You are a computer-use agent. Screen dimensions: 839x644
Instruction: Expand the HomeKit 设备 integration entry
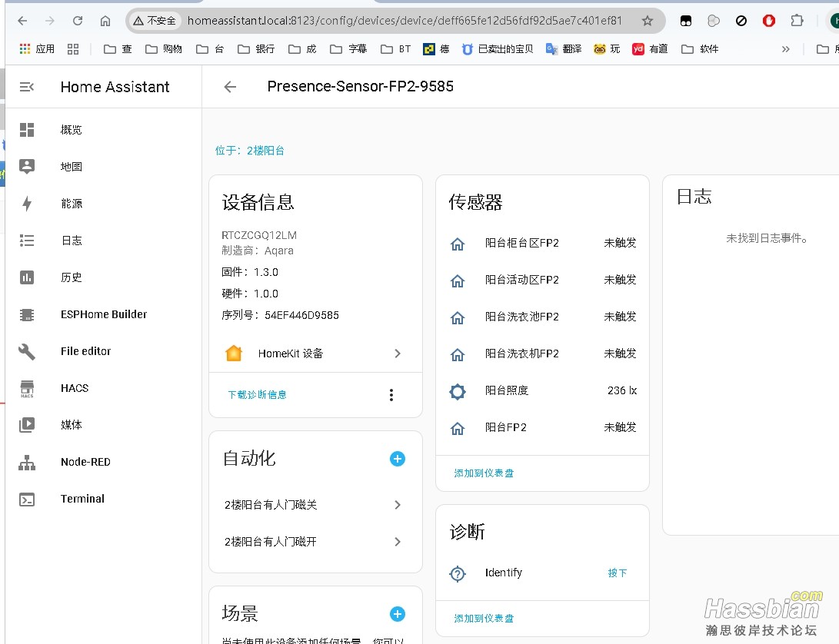pos(398,353)
